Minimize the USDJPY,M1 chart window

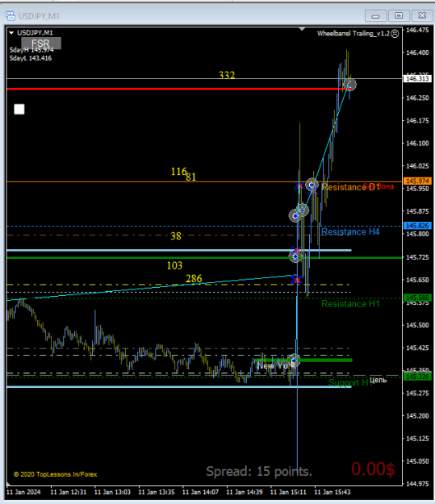tap(375, 15)
